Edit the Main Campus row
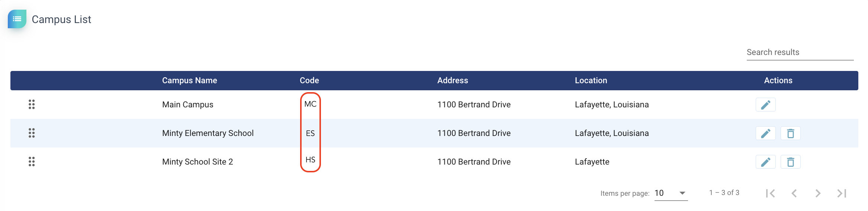Viewport: 868px width, 211px height. [765, 105]
